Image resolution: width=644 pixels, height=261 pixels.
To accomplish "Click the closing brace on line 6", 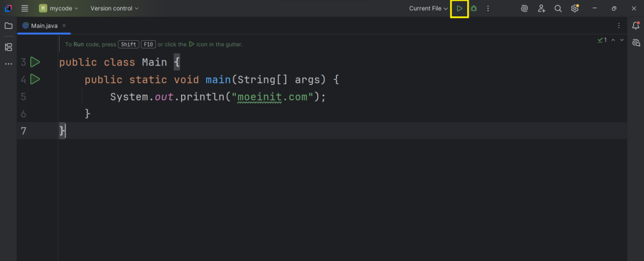I will (x=87, y=114).
